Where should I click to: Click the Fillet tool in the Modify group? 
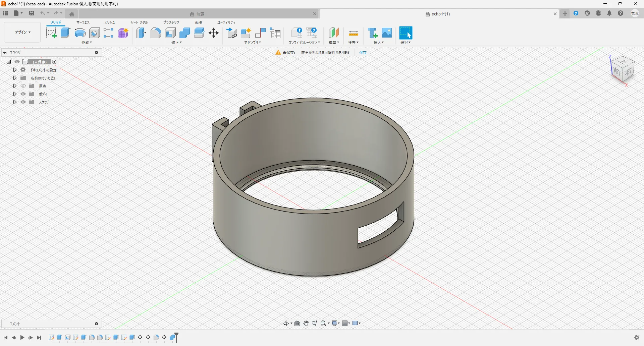pyautogui.click(x=156, y=33)
